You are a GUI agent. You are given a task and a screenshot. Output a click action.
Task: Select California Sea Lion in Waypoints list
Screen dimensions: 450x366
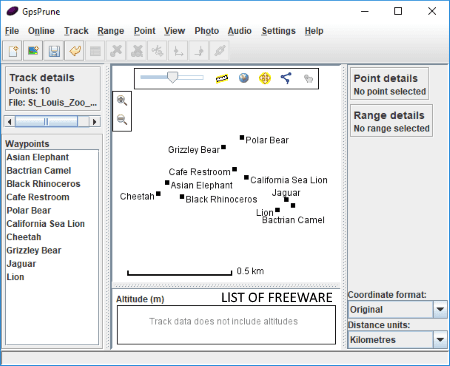coord(52,224)
